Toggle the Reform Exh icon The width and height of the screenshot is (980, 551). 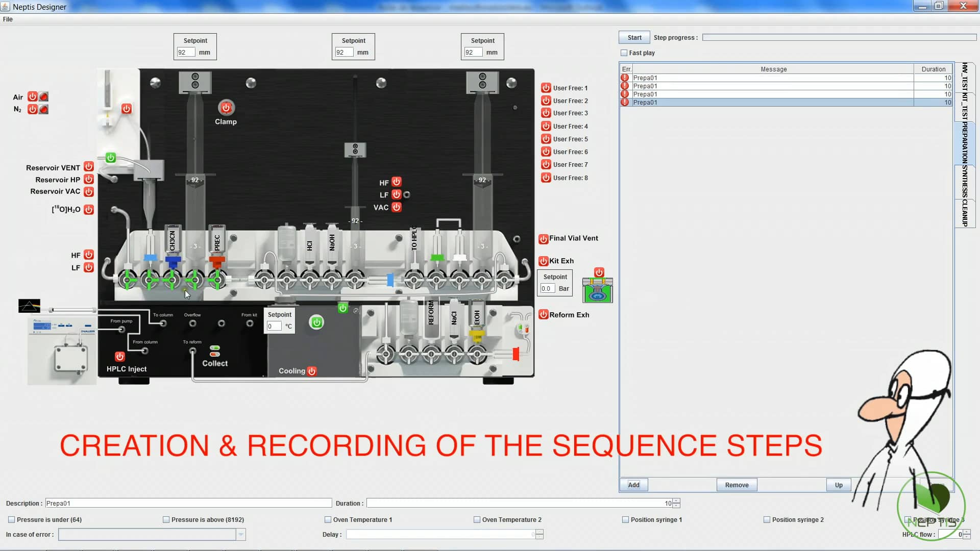click(543, 314)
